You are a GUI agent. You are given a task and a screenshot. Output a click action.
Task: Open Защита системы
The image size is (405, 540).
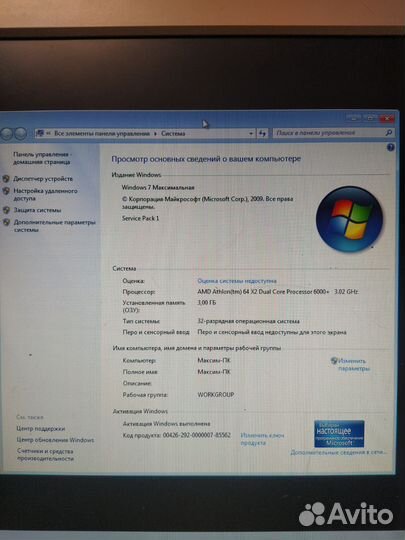click(x=37, y=210)
